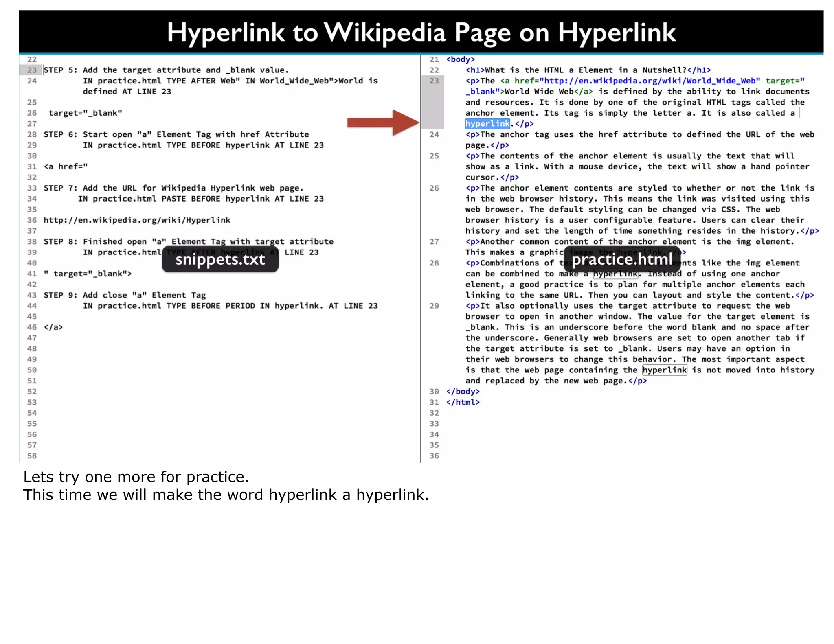The width and height of the screenshot is (834, 644).
Task: Click the </body> closing tag
Action: 463,392
